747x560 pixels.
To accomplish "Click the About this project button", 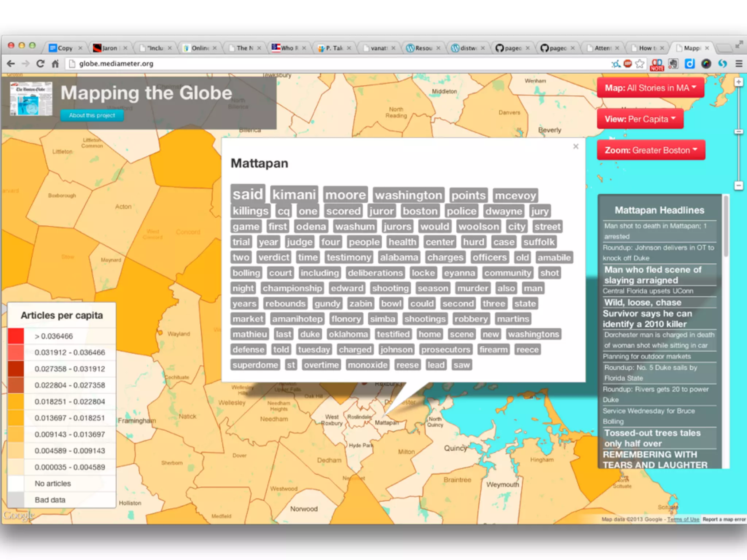I will click(92, 116).
